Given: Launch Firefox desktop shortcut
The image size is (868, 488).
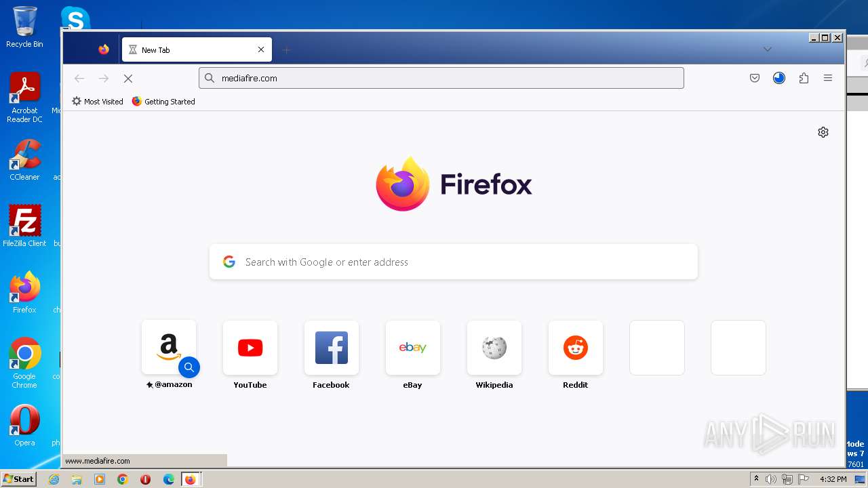Looking at the screenshot, I should (24, 293).
